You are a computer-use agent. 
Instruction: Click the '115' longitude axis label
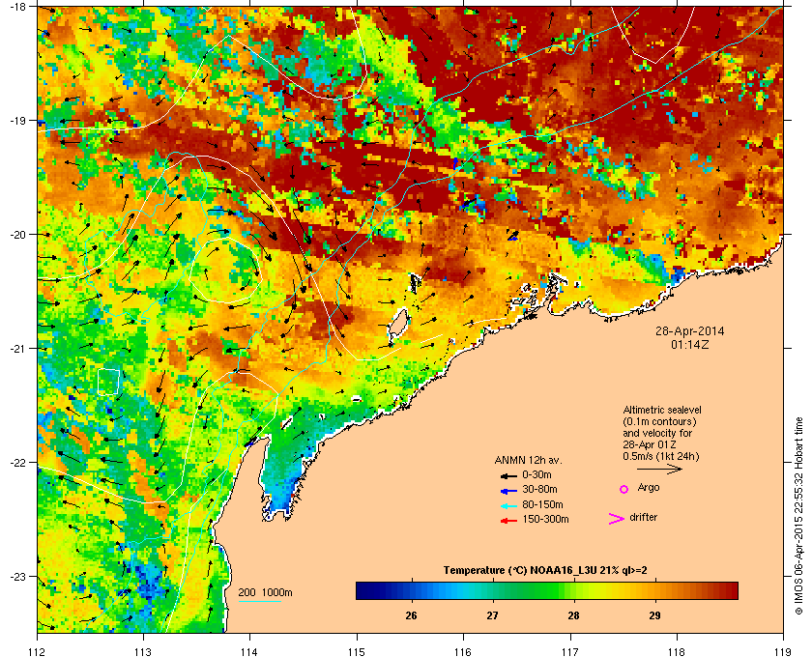point(357,651)
